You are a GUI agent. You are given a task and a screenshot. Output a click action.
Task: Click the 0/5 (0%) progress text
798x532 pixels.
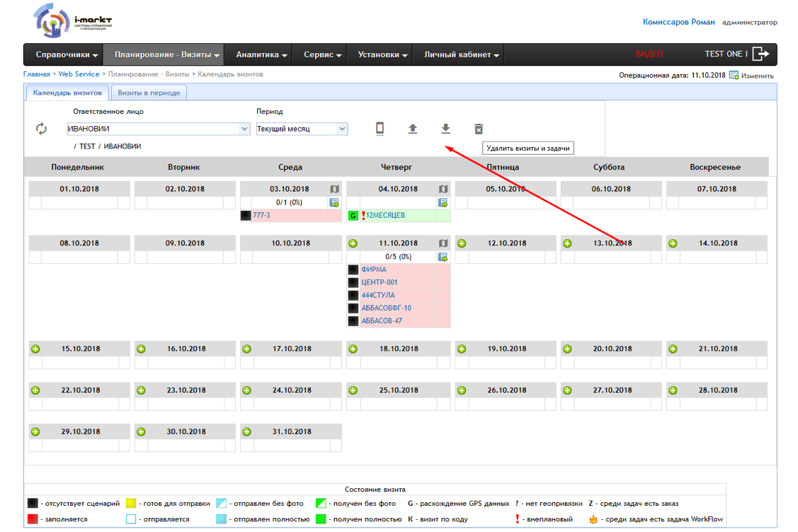click(399, 257)
